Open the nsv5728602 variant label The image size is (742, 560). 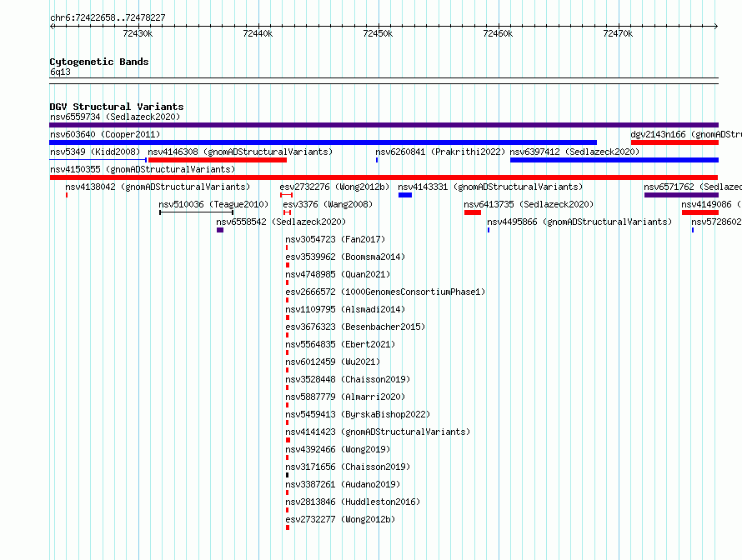(x=716, y=222)
